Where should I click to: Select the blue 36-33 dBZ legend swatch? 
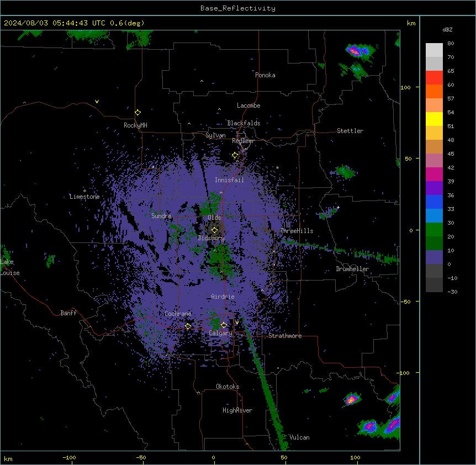click(x=434, y=202)
